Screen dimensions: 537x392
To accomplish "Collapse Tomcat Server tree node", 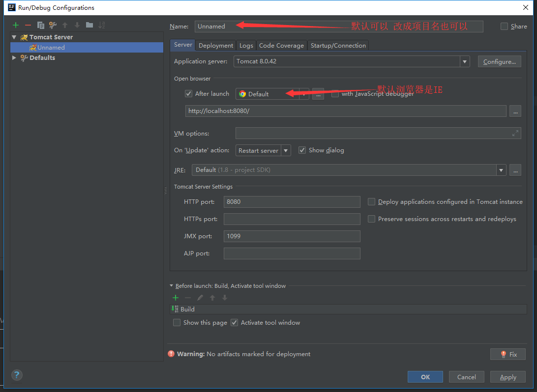I will tap(14, 37).
